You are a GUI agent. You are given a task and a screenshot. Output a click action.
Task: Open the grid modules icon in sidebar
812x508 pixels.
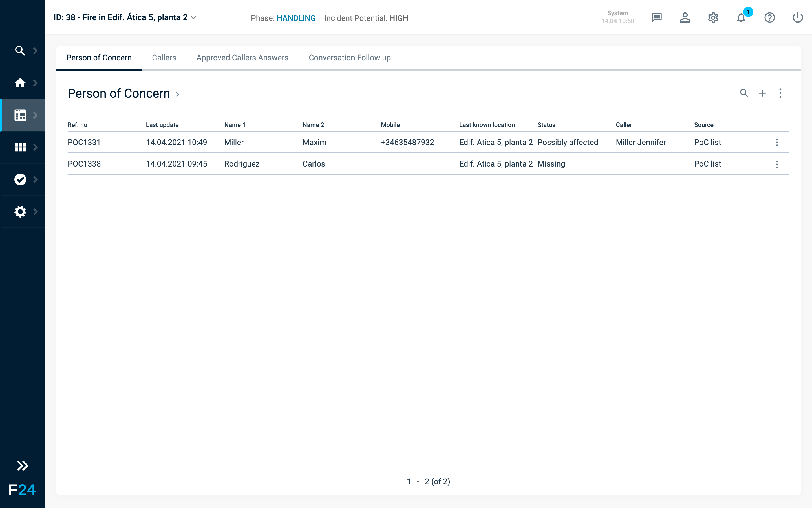(x=20, y=147)
